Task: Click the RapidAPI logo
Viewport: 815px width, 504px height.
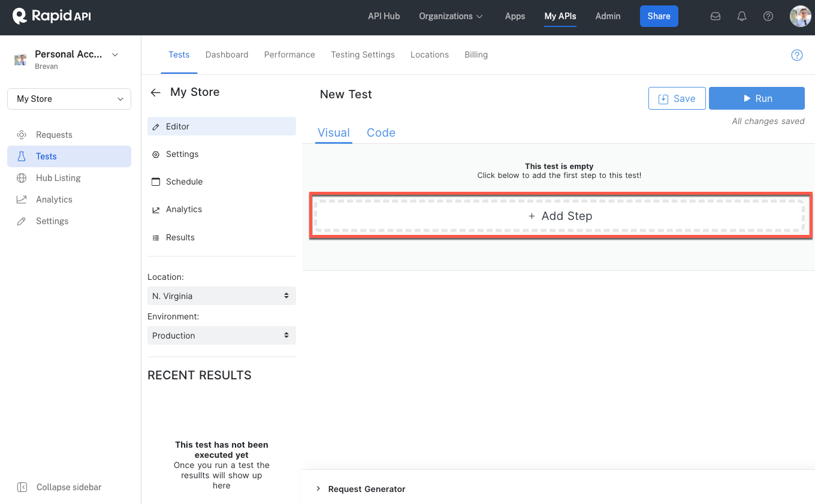Action: click(52, 16)
